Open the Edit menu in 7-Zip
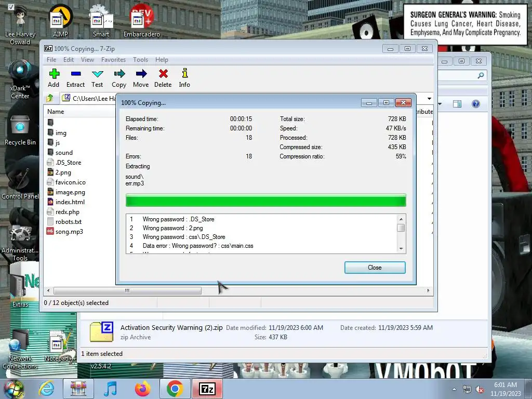The image size is (532, 399). coord(69,60)
